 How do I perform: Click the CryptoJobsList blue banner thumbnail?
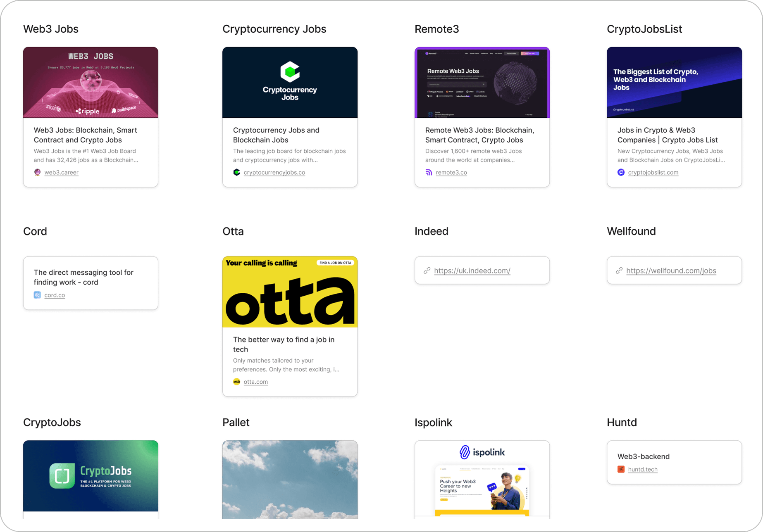[674, 82]
